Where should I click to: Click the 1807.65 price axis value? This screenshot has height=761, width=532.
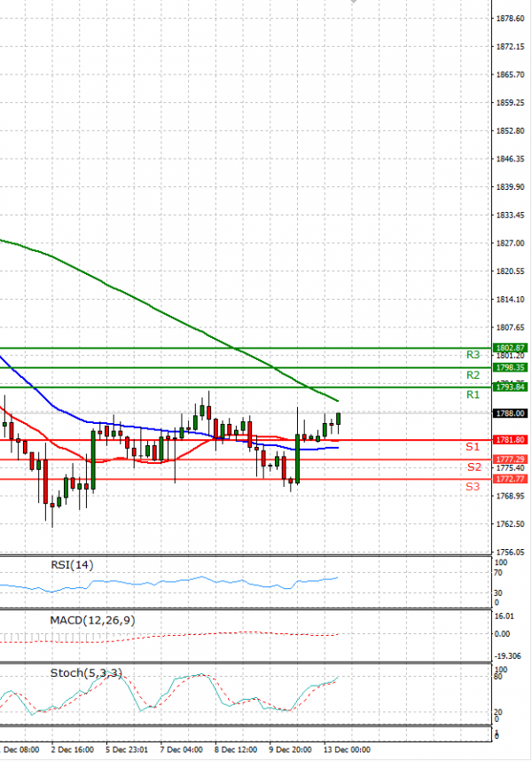point(510,327)
